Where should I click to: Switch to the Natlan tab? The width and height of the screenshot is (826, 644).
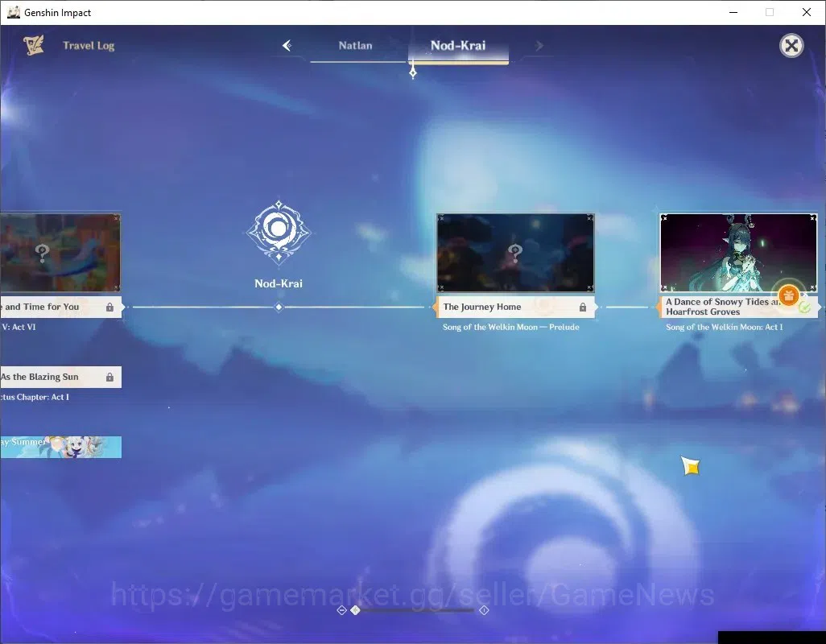tap(356, 46)
